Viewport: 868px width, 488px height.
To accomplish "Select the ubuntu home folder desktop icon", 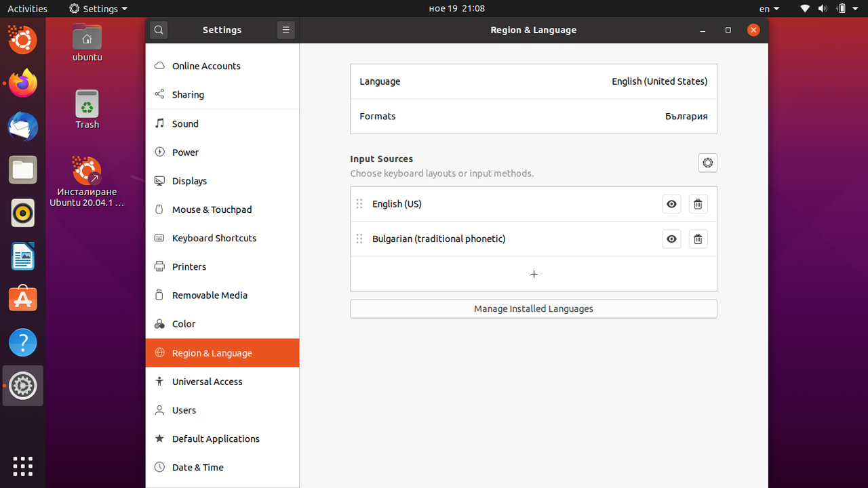I will [x=87, y=43].
